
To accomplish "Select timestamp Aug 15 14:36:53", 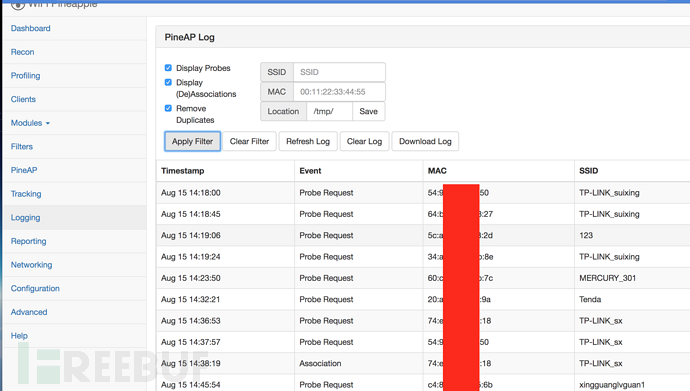I will tap(191, 321).
